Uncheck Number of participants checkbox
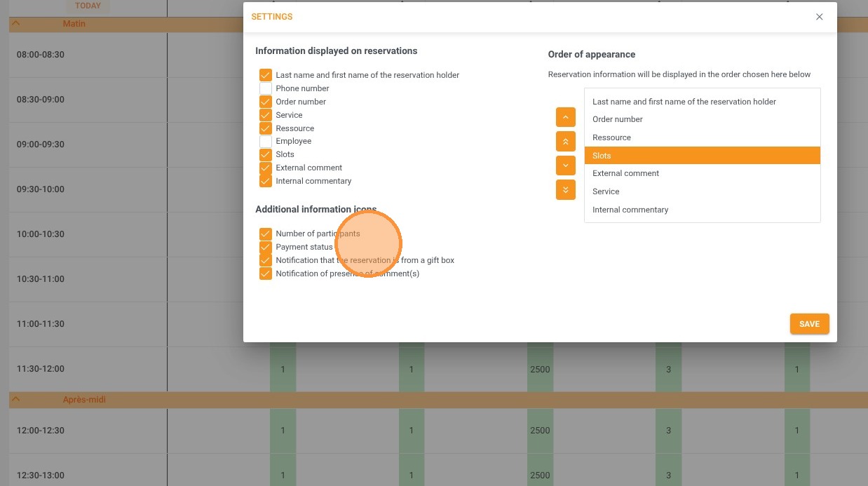 [x=265, y=234]
